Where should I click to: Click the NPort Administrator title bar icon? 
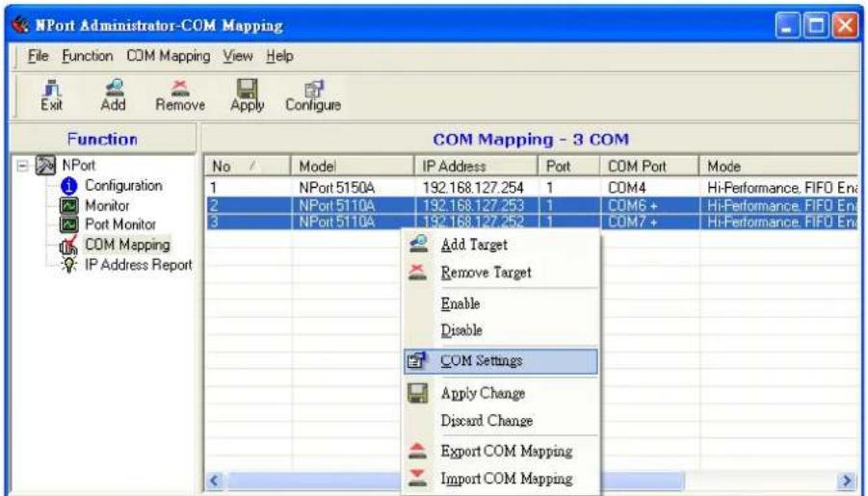20,25
